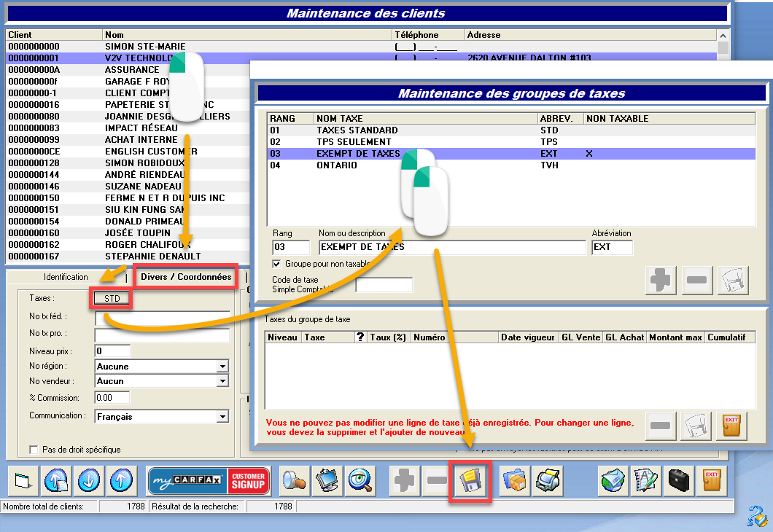Click the Rang field containing 03
Screen dimensions: 773x532
(x=291, y=247)
